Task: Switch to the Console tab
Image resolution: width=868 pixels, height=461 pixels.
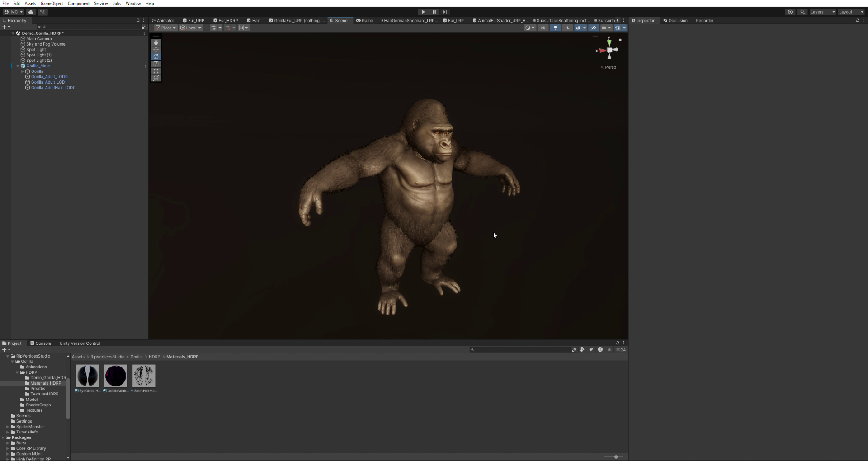Action: tap(41, 343)
